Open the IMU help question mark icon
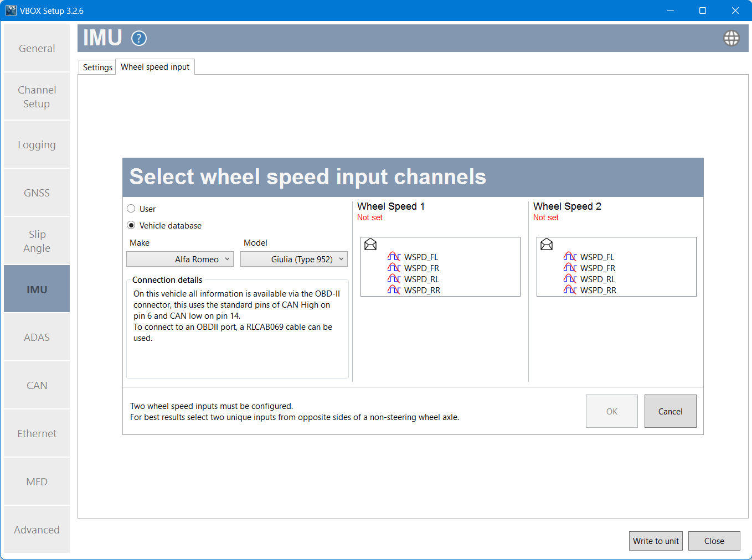 tap(138, 38)
